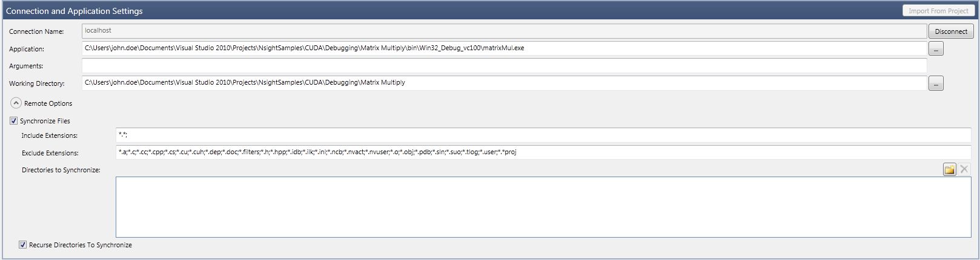Disable Recurse Directories To Synchronize checkbox
Screen dimensions: 980x260
[x=23, y=245]
